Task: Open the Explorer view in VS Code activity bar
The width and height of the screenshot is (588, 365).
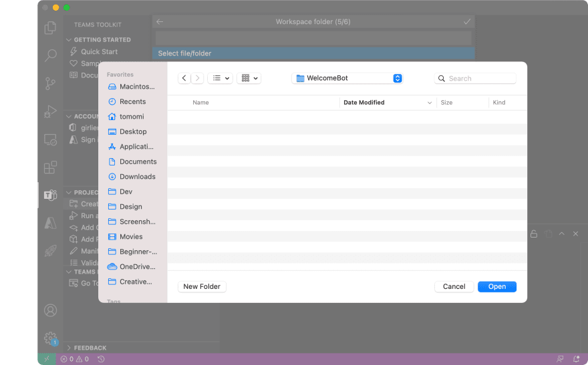Action: [x=50, y=28]
